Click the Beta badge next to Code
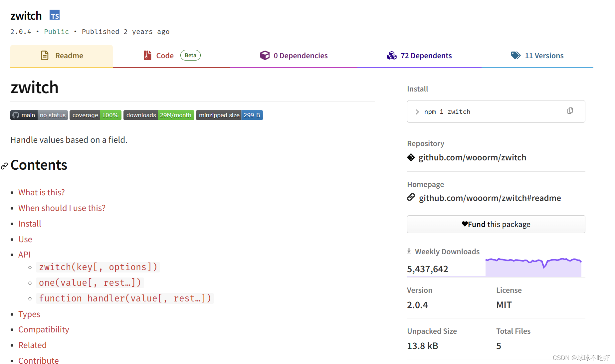The width and height of the screenshot is (615, 364). (190, 55)
